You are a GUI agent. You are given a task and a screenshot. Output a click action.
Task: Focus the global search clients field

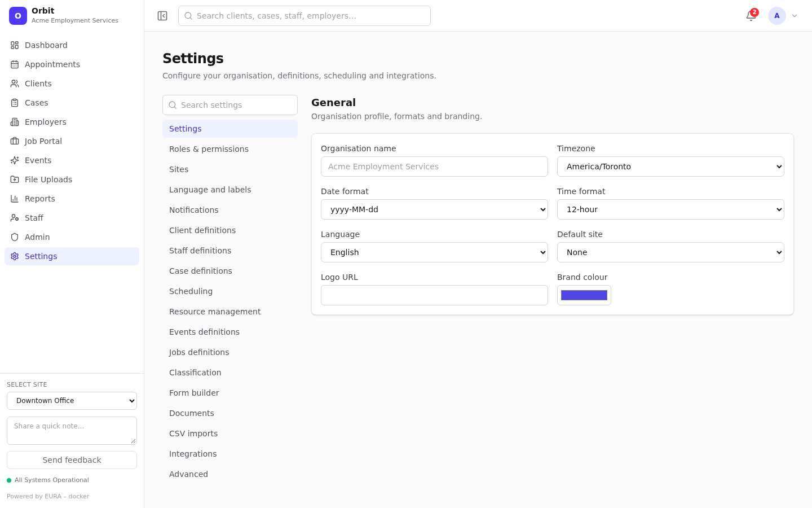[304, 16]
